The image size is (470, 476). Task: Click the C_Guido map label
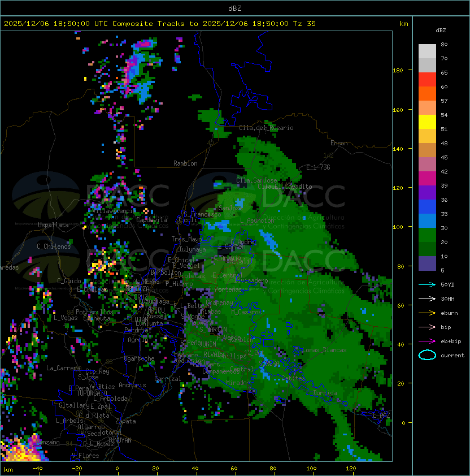pyautogui.click(x=69, y=281)
